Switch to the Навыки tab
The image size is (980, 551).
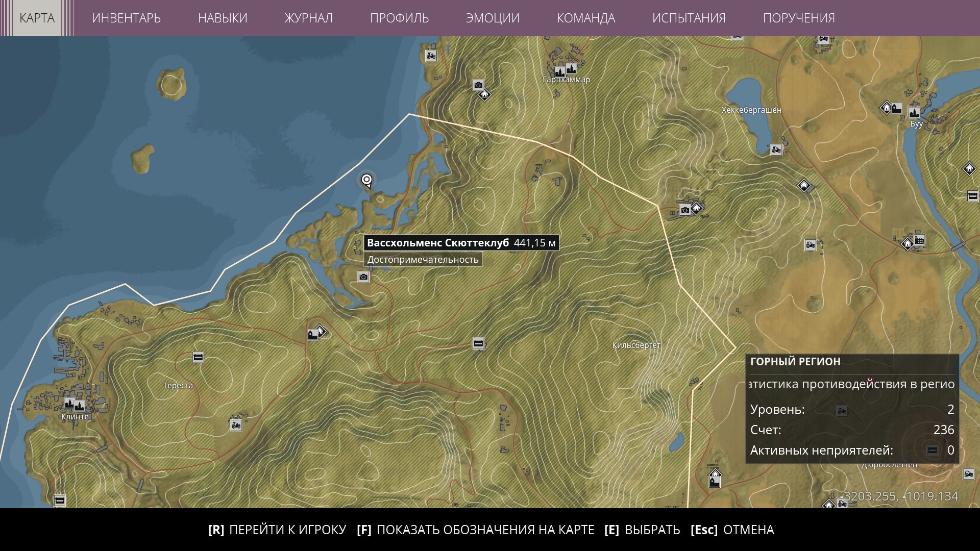223,18
